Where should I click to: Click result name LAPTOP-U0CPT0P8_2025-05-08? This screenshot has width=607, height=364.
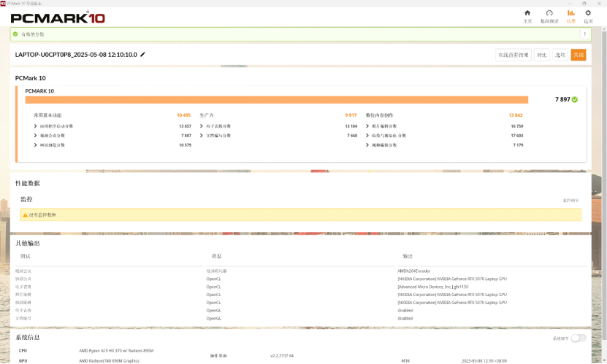(76, 55)
